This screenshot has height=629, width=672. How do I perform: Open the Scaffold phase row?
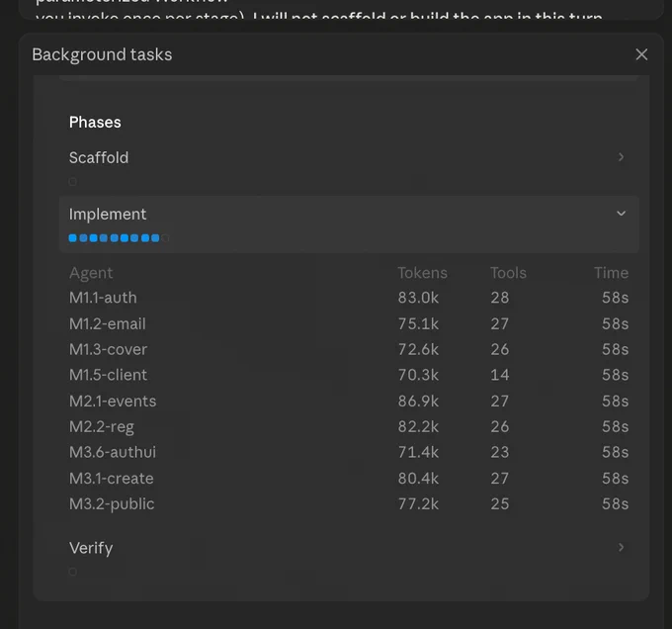point(349,166)
